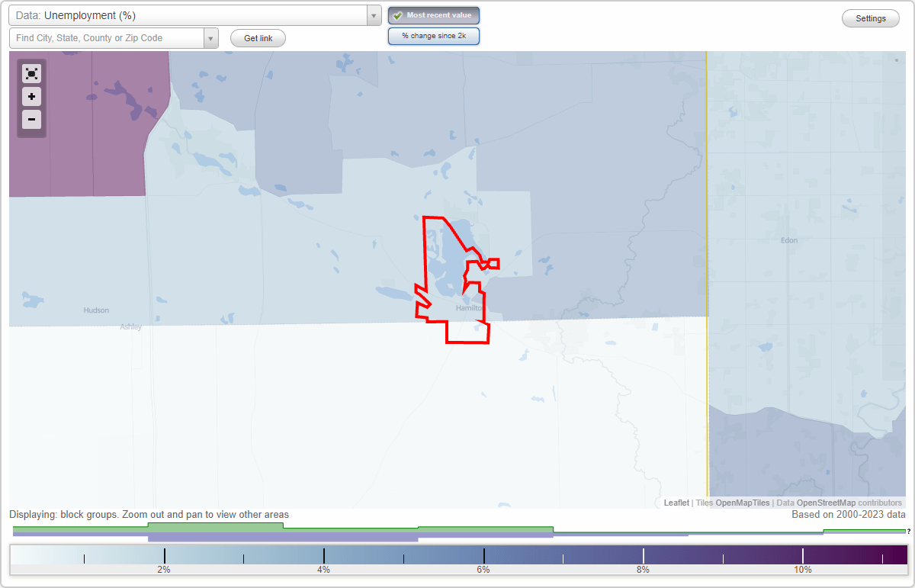The height and width of the screenshot is (588, 915).
Task: Click the 6% mark on the legend scale
Action: click(483, 554)
